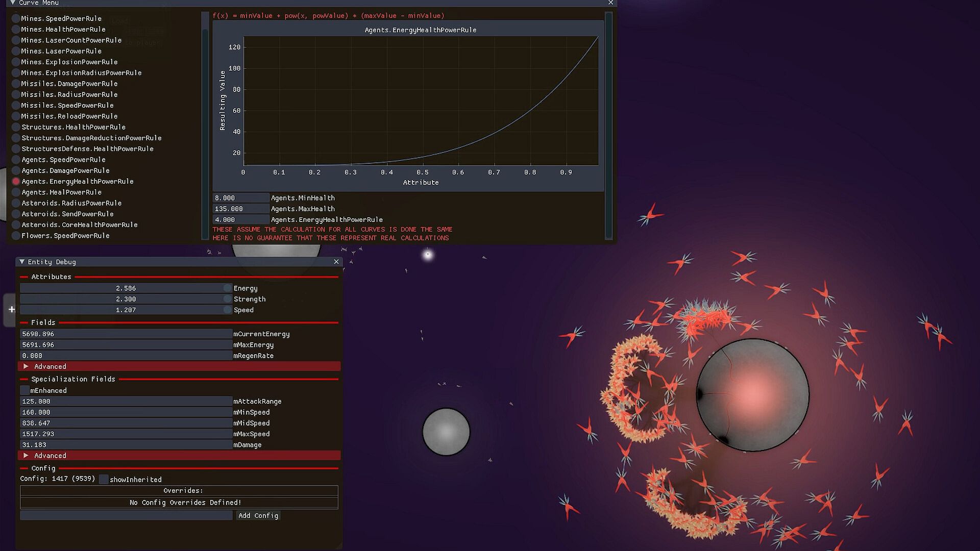Collapse the Curve Menu window triangle
Viewport: 980px width, 551px height.
pyautogui.click(x=13, y=3)
